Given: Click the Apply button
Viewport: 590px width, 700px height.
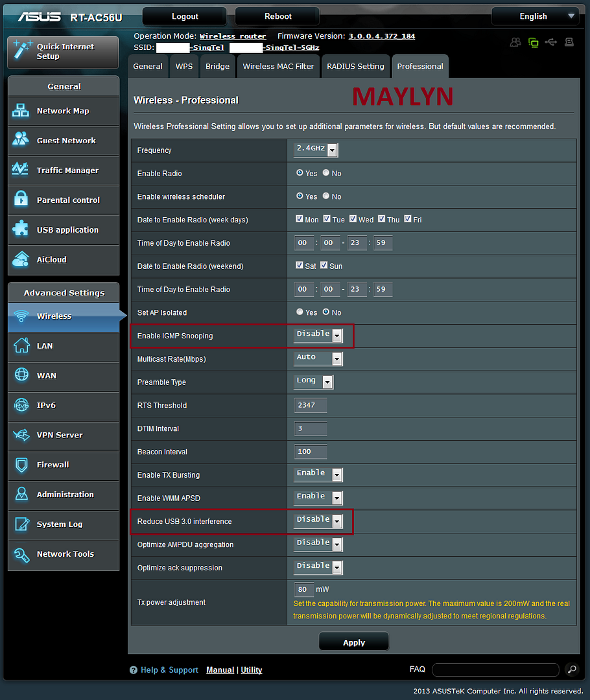Looking at the screenshot, I should click(354, 642).
